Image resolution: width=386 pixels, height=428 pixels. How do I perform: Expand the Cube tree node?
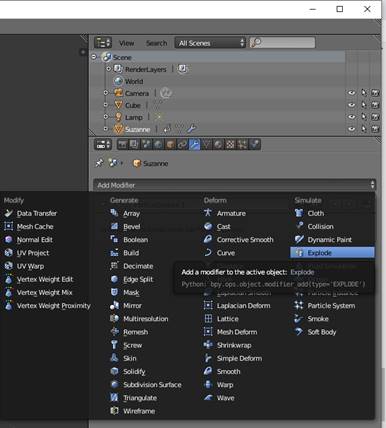pyautogui.click(x=106, y=105)
